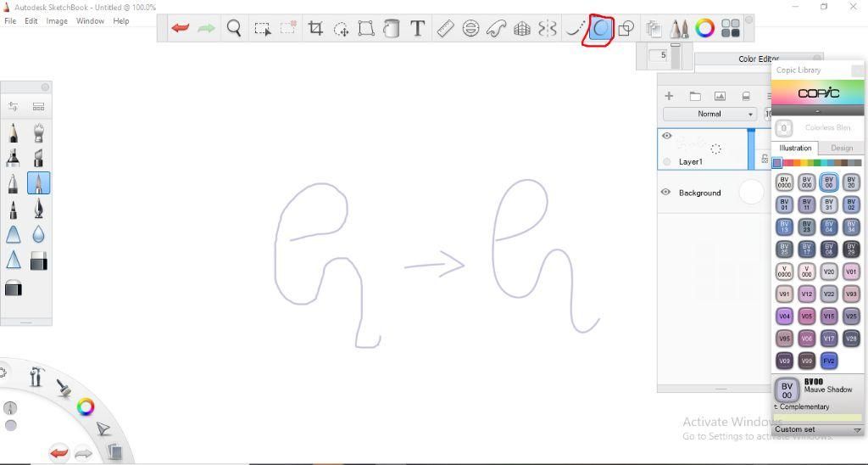This screenshot has width=868, height=465.
Task: Collapse the Copic panel arrow bar
Action: click(818, 111)
